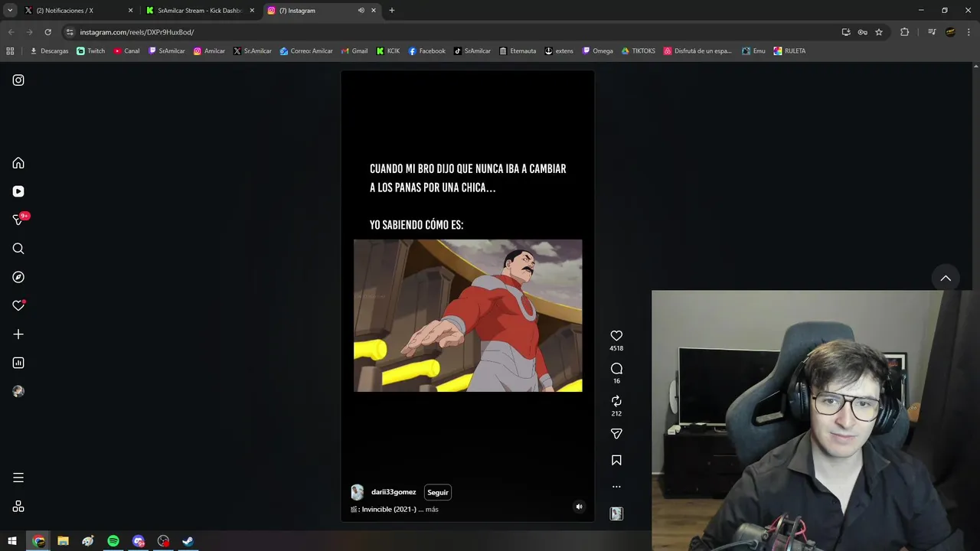Open the TIKTOKS bookmark

coord(638,51)
